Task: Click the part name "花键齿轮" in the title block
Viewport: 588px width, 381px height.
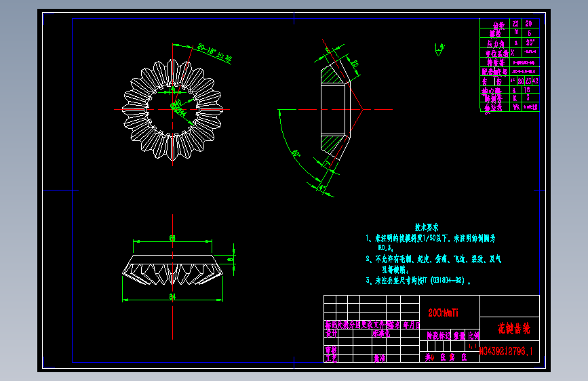Action: point(514,329)
